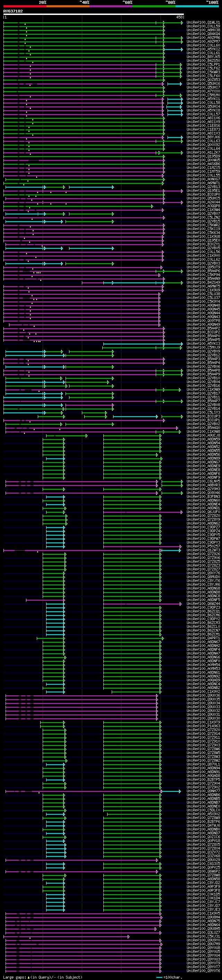Screen dimensions: 222x980
Task: Select the UniRef100_C0LL60 label
Action: coord(203,45)
